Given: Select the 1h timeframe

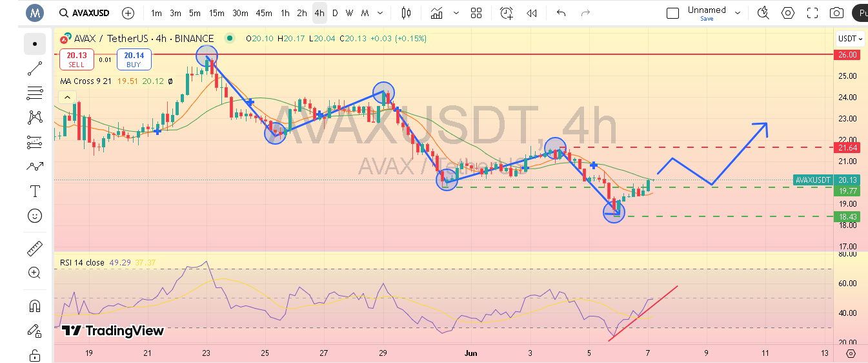Looking at the screenshot, I should coord(285,13).
